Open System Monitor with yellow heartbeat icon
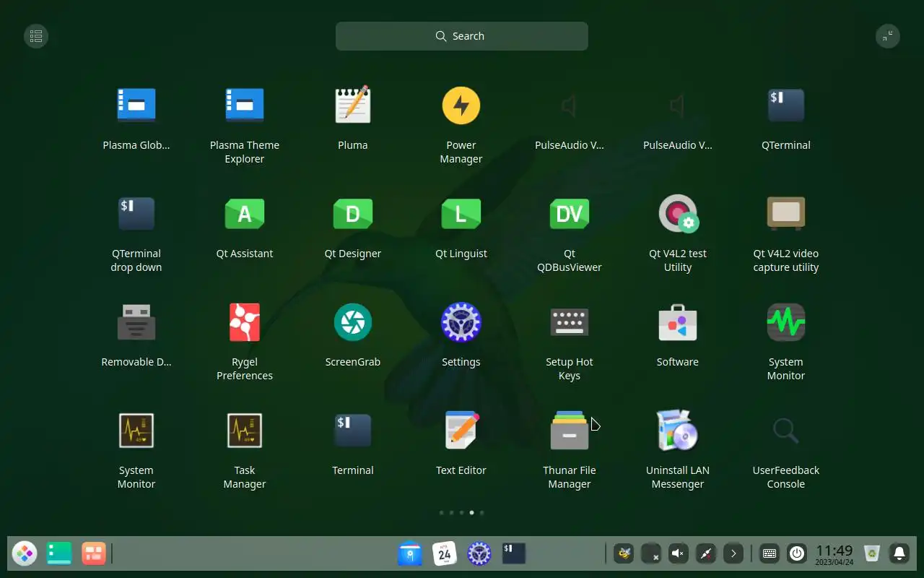The width and height of the screenshot is (924, 578). pyautogui.click(x=136, y=431)
